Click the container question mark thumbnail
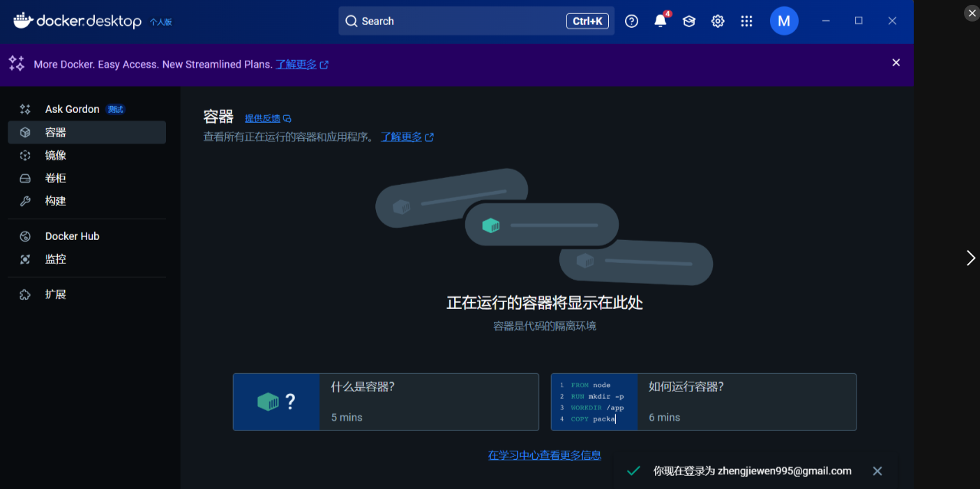 (276, 402)
